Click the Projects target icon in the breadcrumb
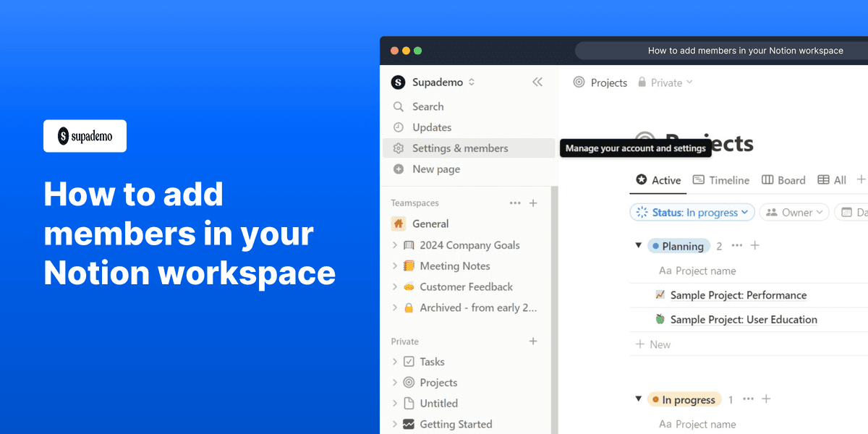This screenshot has width=868, height=434. point(579,82)
